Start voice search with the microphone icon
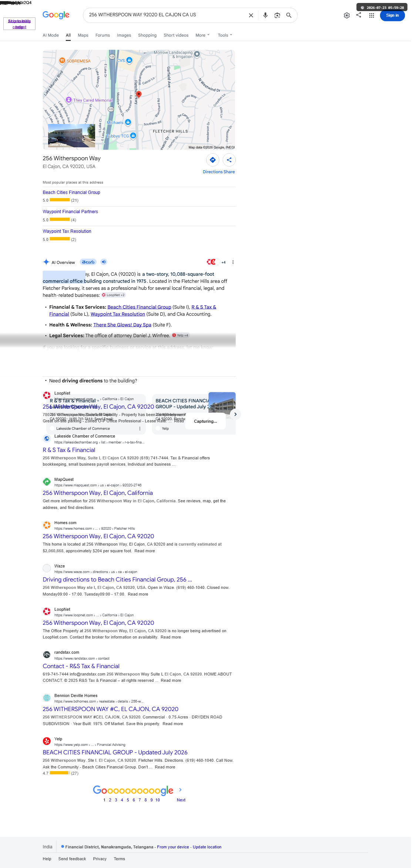 click(x=265, y=15)
